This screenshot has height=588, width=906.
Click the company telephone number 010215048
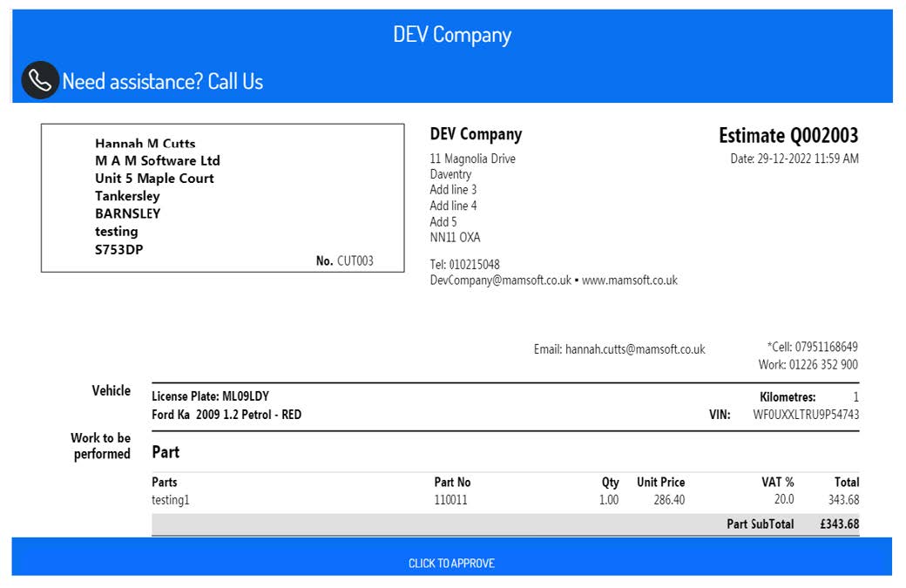[476, 265]
